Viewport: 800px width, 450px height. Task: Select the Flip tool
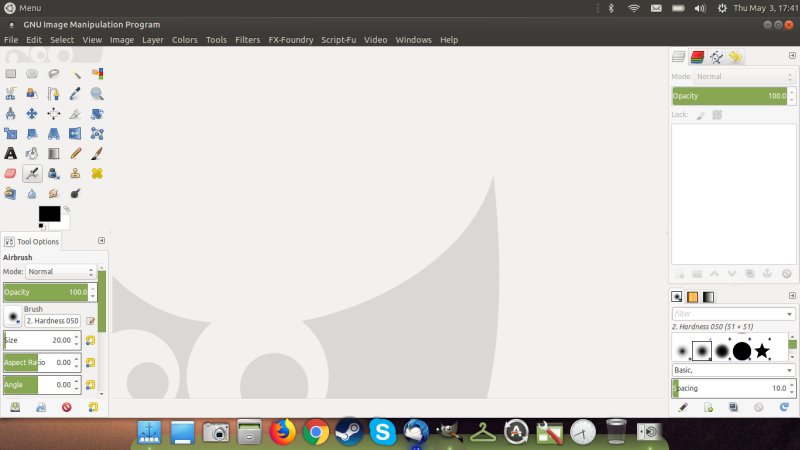(x=76, y=134)
